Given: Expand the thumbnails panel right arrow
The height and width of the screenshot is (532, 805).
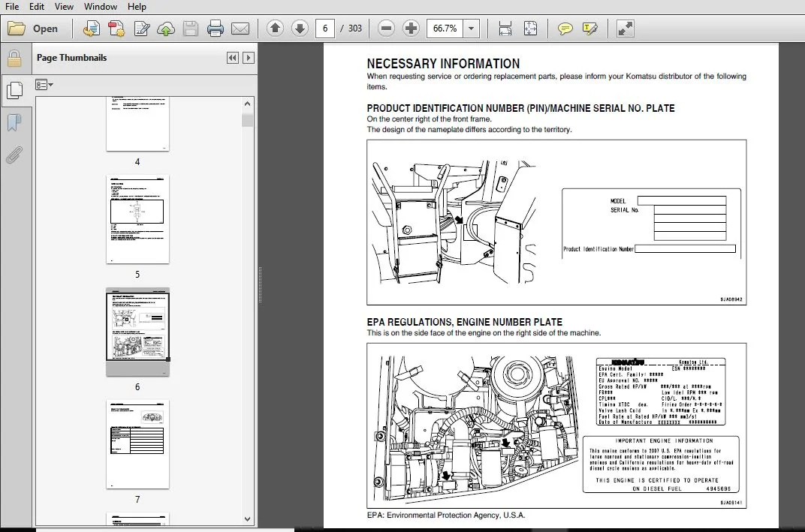Looking at the screenshot, I should 249,58.
